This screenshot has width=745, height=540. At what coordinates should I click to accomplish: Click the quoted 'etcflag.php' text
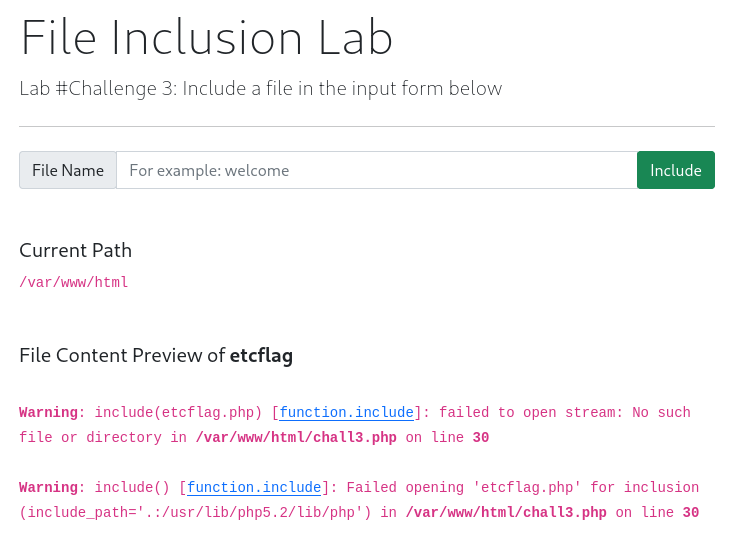click(x=527, y=487)
